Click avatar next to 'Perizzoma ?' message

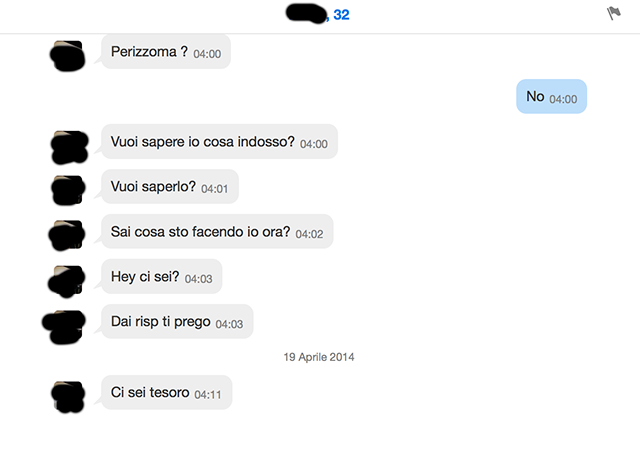[x=68, y=56]
